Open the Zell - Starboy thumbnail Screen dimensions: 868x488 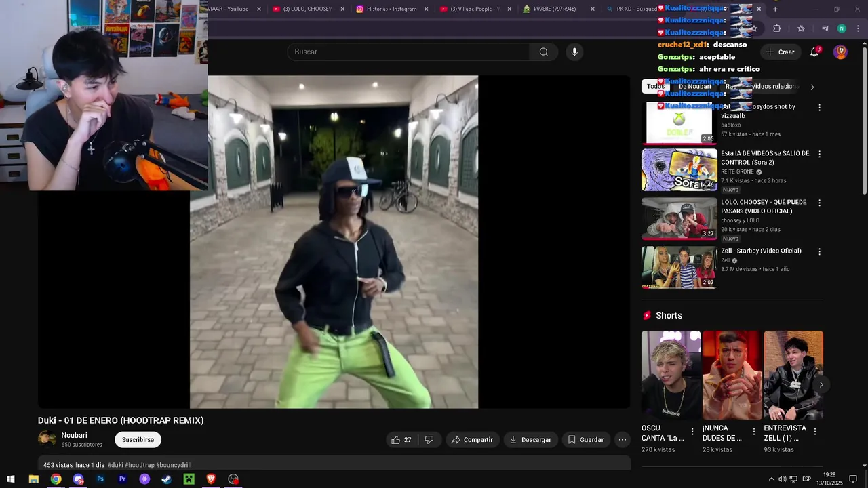coord(679,267)
